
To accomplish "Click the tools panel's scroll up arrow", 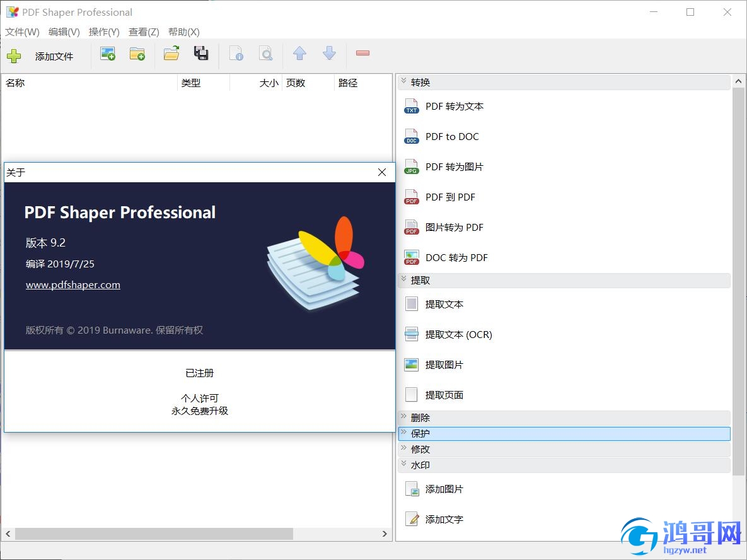I will 738,81.
